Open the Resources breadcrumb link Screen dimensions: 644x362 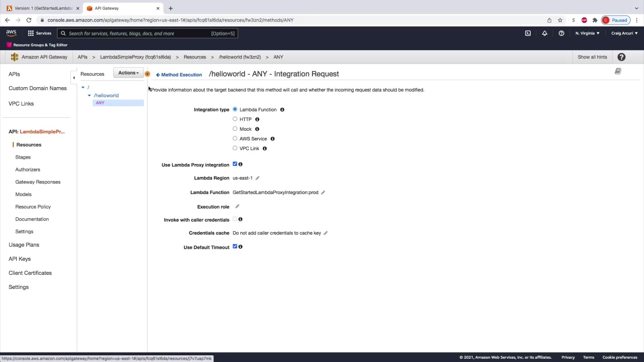[x=195, y=57]
